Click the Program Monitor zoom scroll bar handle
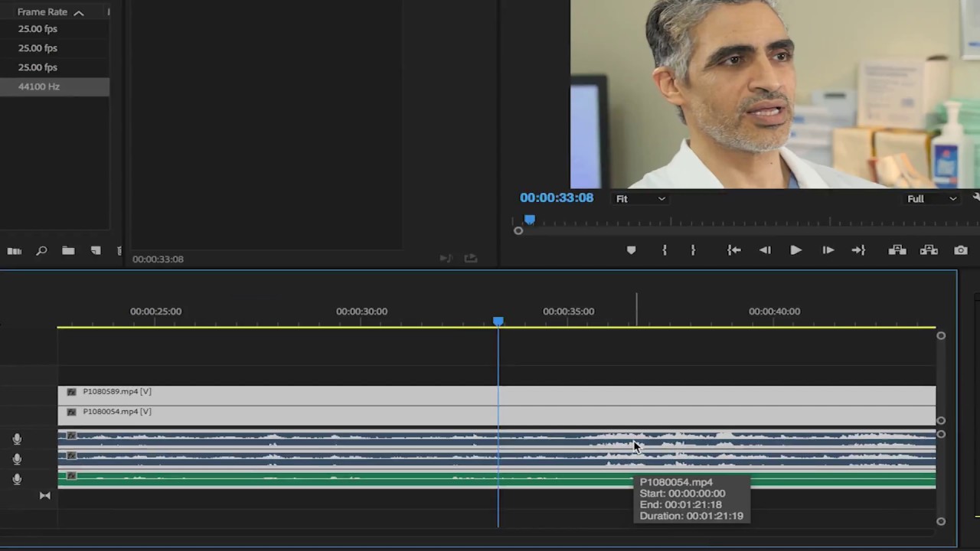980x551 pixels. [x=518, y=231]
